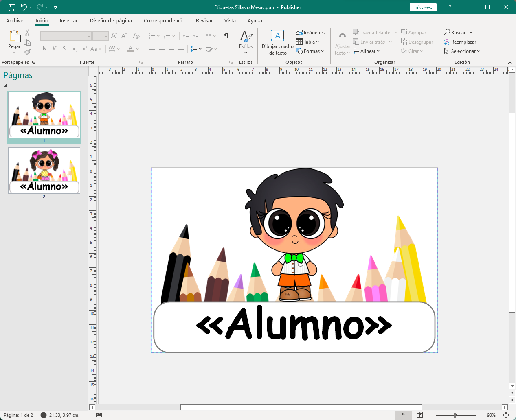Click the Save icon in title bar

(x=12, y=7)
